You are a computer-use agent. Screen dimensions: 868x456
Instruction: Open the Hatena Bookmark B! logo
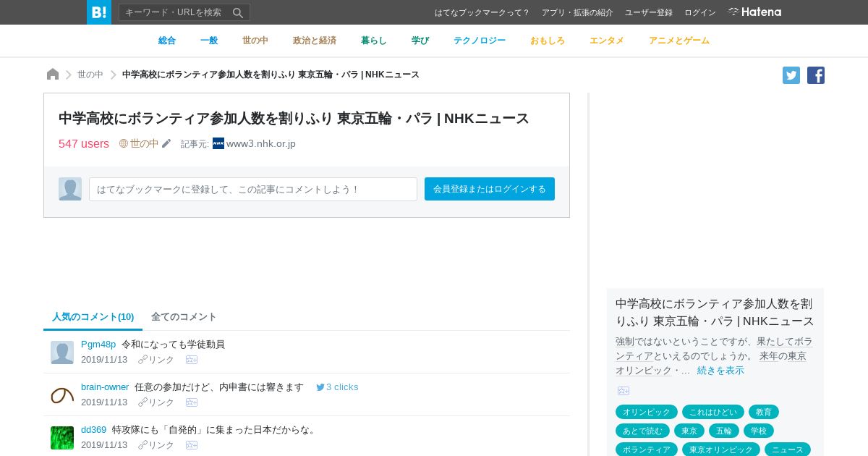[99, 12]
